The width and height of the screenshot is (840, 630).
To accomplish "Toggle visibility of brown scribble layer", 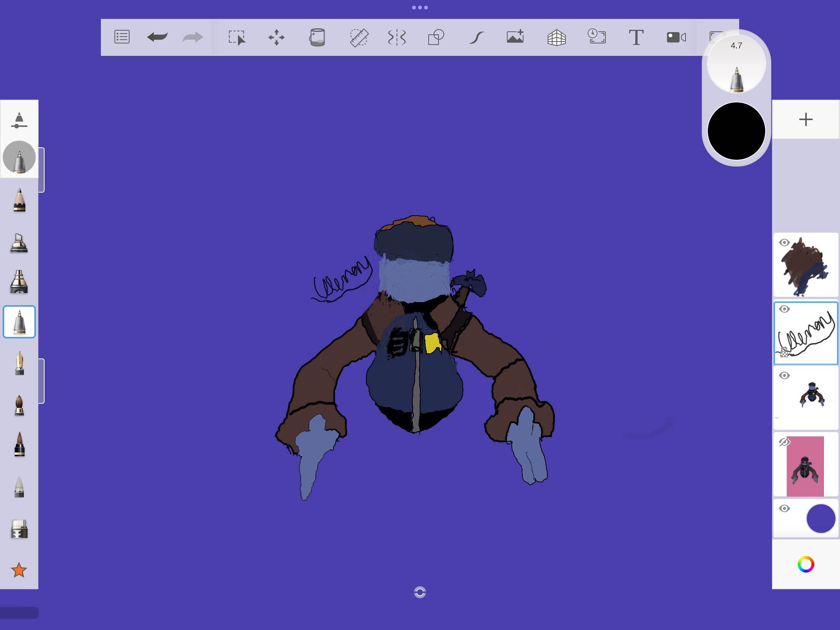I will pyautogui.click(x=784, y=242).
